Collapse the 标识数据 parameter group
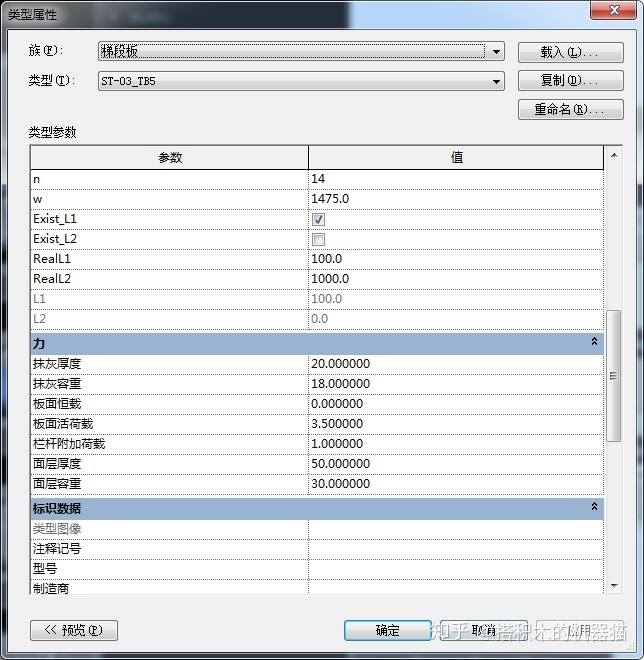 point(594,507)
